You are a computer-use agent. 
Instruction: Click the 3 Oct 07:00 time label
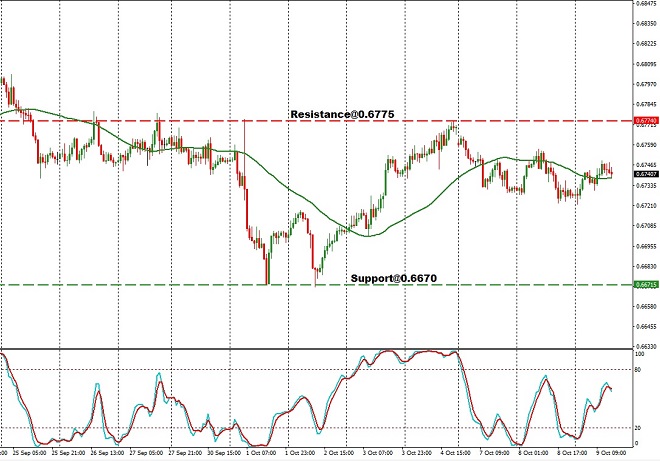click(x=378, y=453)
